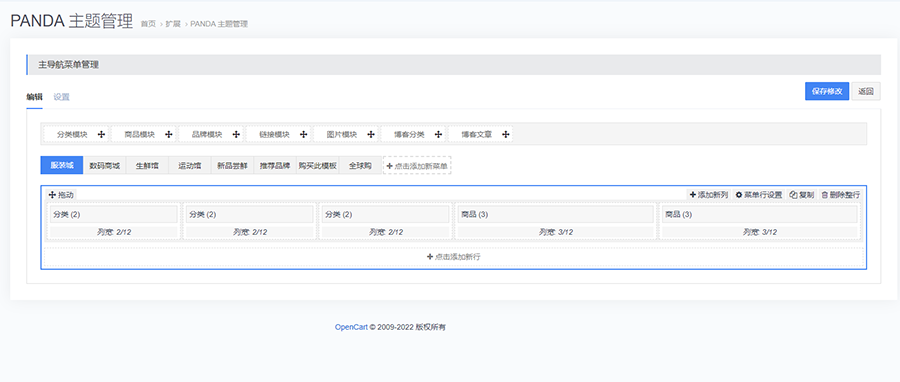
Task: Click the 保存修改 save button
Action: (827, 91)
